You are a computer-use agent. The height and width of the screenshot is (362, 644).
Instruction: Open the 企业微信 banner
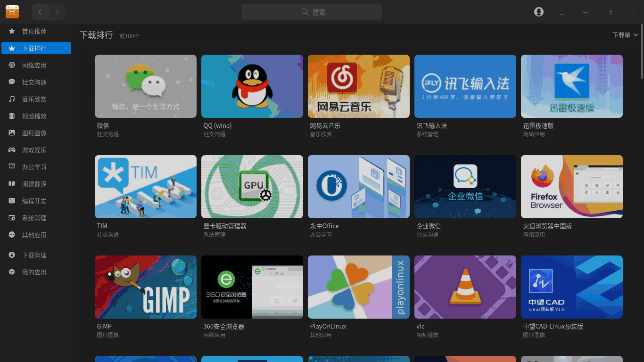[x=465, y=187]
